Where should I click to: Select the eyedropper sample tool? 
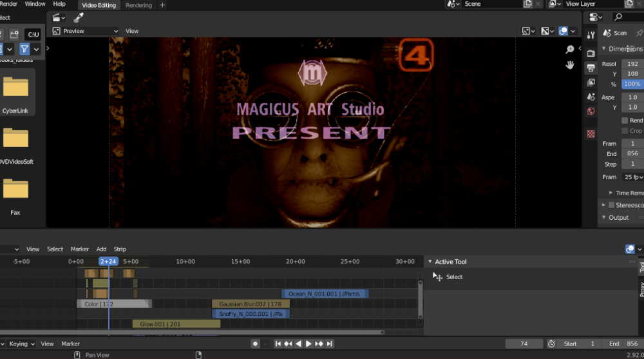click(79, 18)
